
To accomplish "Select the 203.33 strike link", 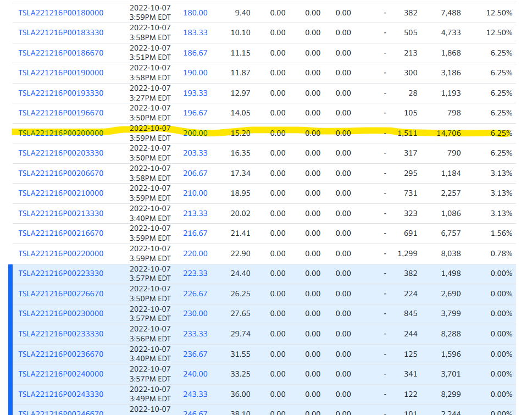I will tap(196, 153).
